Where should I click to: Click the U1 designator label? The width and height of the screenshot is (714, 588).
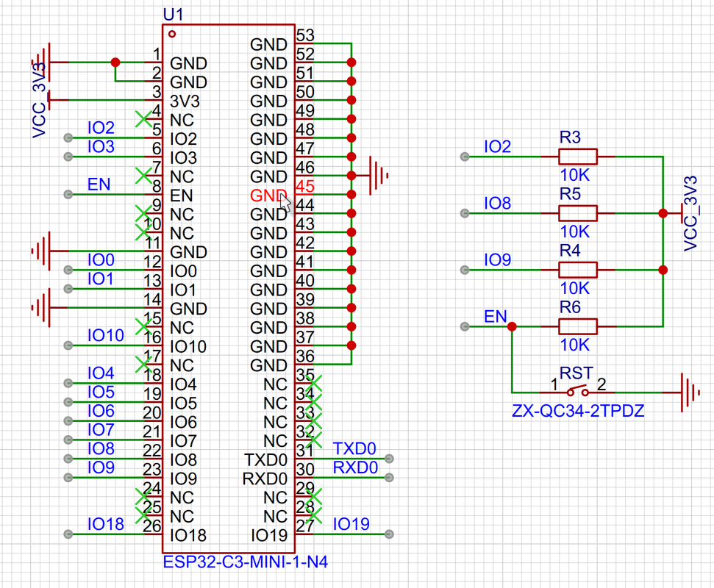(173, 15)
